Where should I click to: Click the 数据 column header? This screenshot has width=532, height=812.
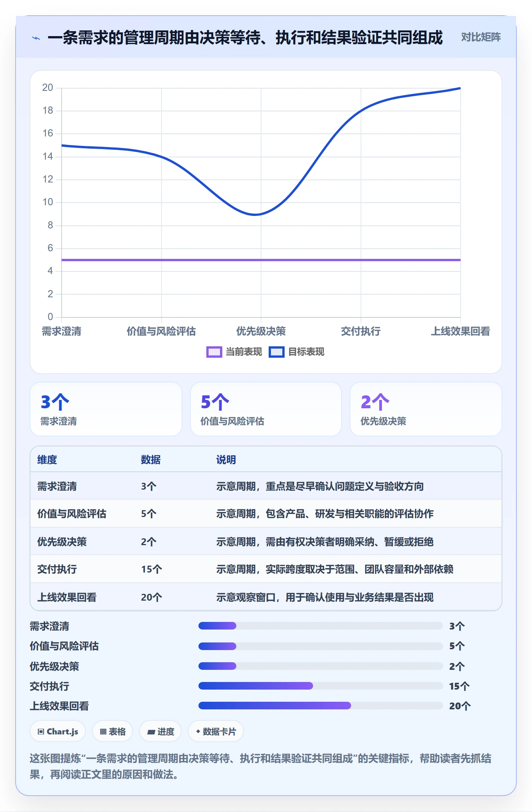click(151, 460)
